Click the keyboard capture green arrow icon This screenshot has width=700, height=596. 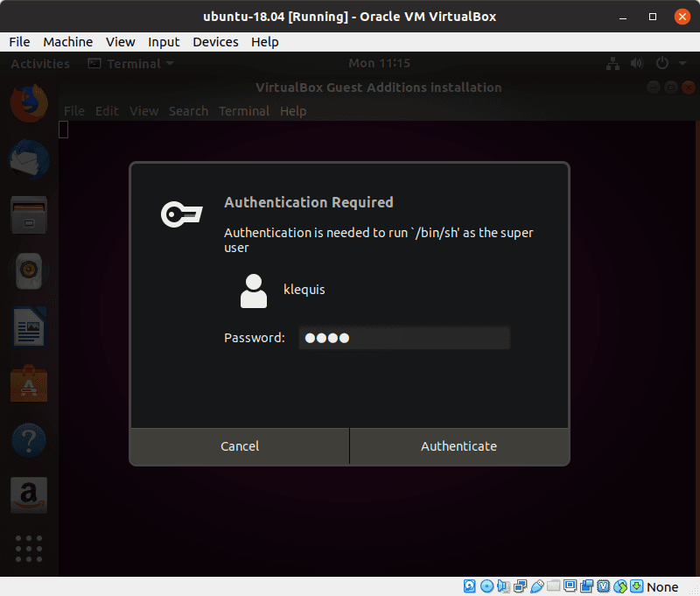pyautogui.click(x=637, y=586)
